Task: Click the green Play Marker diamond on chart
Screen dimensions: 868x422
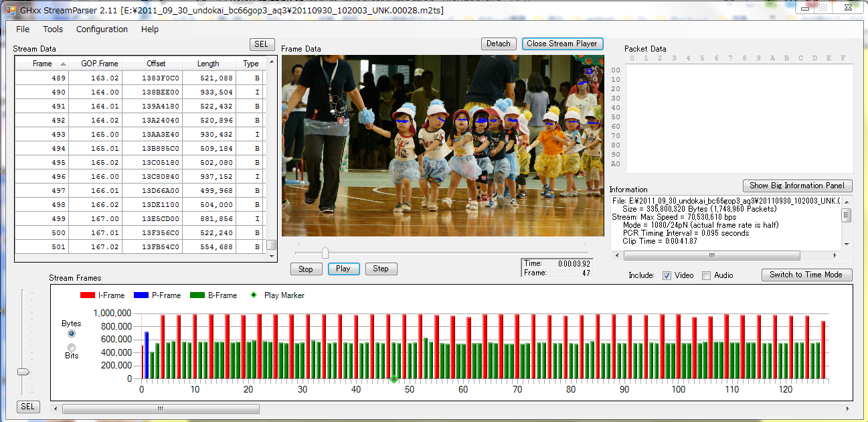Action: coord(394,379)
